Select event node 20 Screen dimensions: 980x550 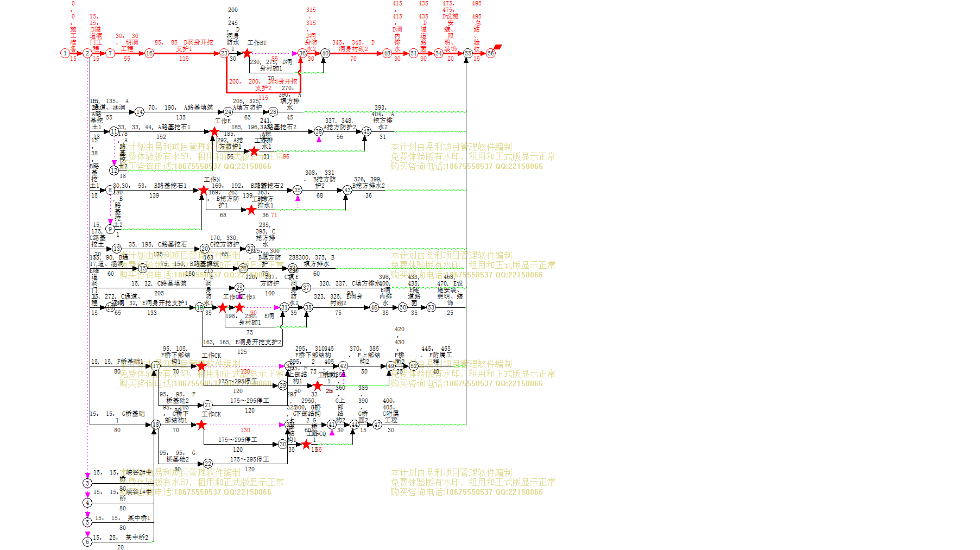(x=205, y=249)
